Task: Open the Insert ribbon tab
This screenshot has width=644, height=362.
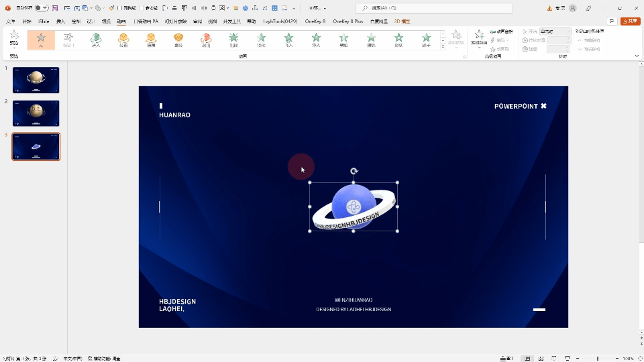Action: [60, 21]
